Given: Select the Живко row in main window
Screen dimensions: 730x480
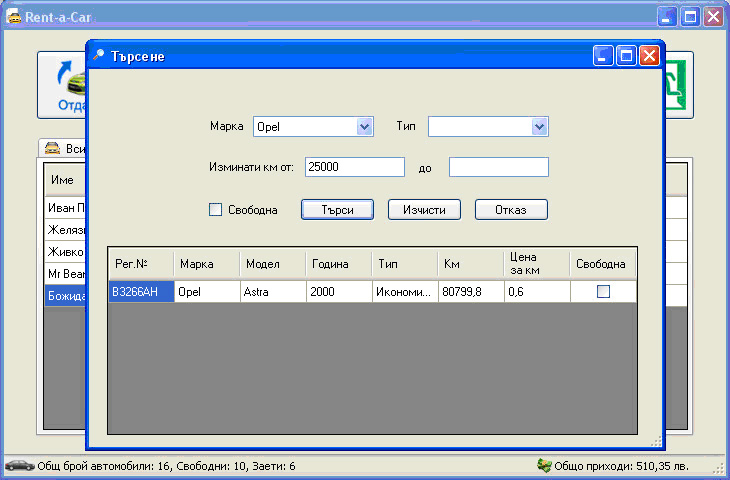Looking at the screenshot, I should (x=66, y=252).
